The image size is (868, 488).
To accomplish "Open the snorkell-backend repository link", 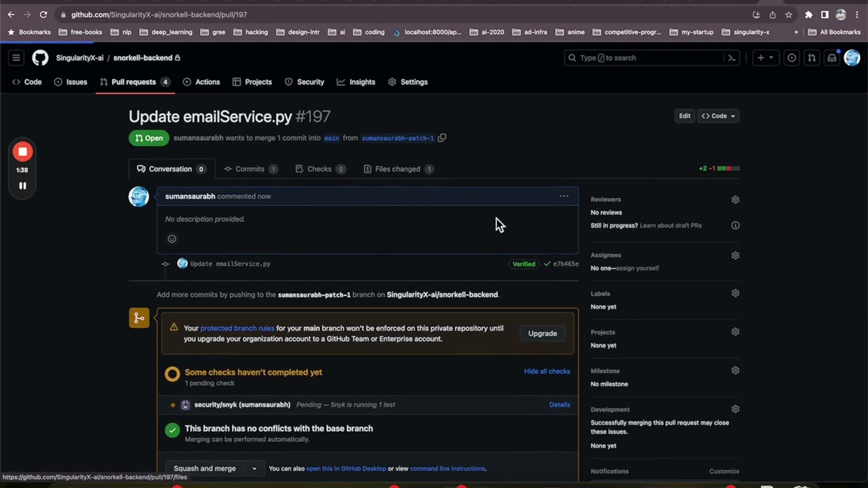I will point(142,58).
